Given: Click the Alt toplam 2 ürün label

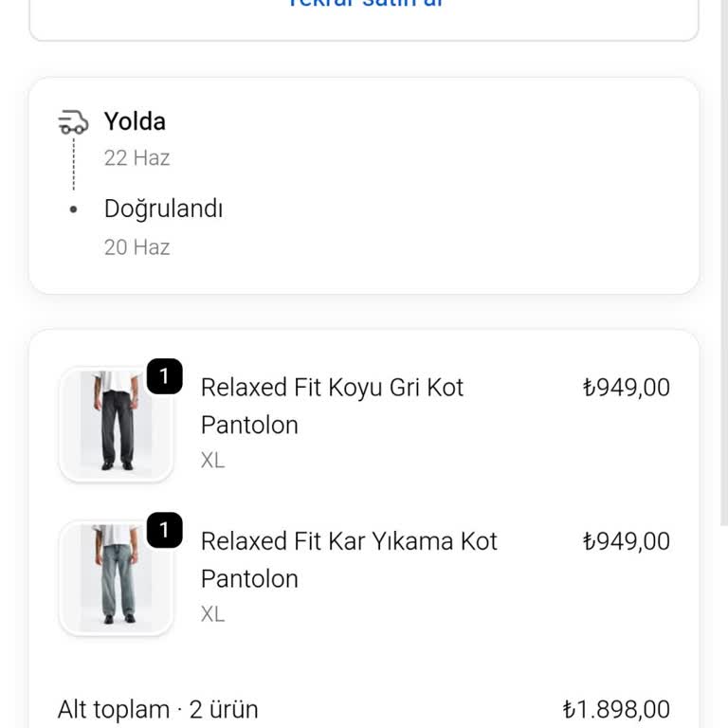Looking at the screenshot, I should 158,710.
